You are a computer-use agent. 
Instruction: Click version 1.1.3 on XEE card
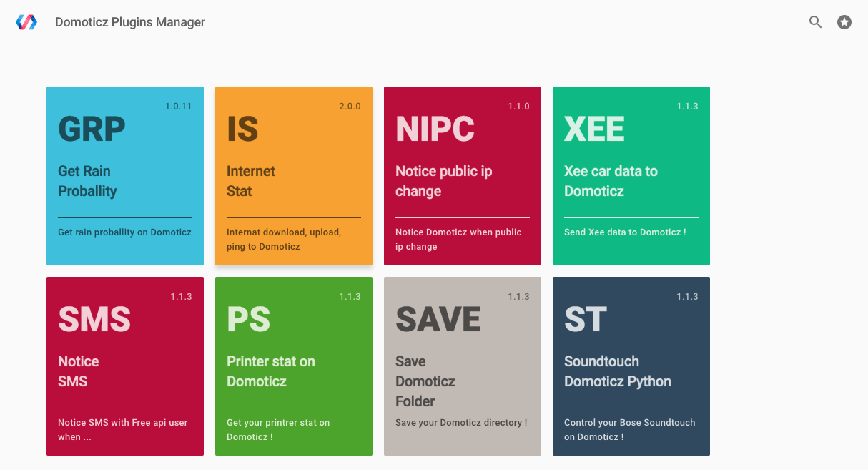(x=688, y=107)
